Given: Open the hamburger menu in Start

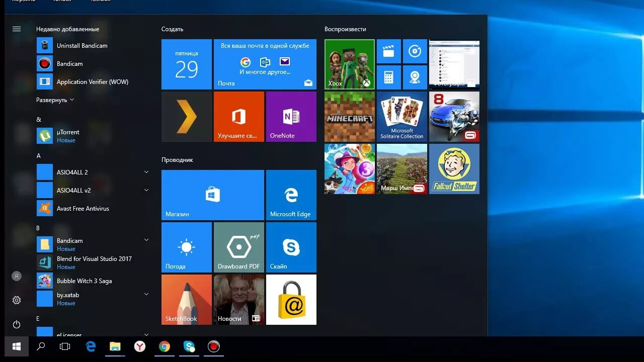Looking at the screenshot, I should 17,29.
